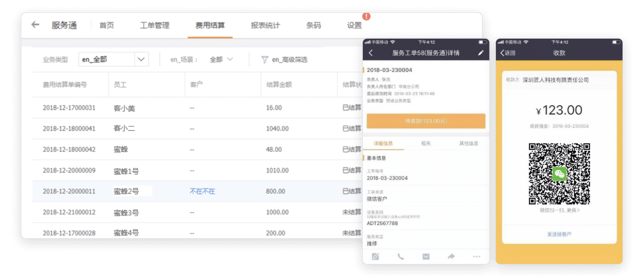Open the 相关 tab in work order detail
This screenshot has height=279, width=644.
426,144
